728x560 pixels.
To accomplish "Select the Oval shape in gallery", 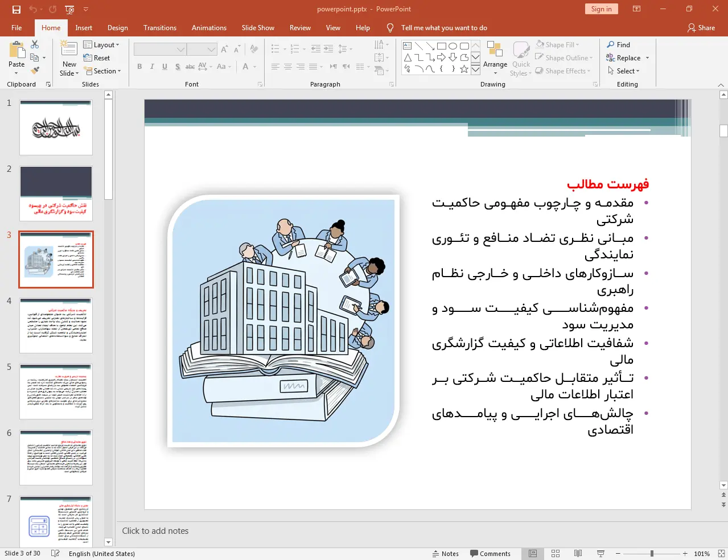I will [453, 46].
